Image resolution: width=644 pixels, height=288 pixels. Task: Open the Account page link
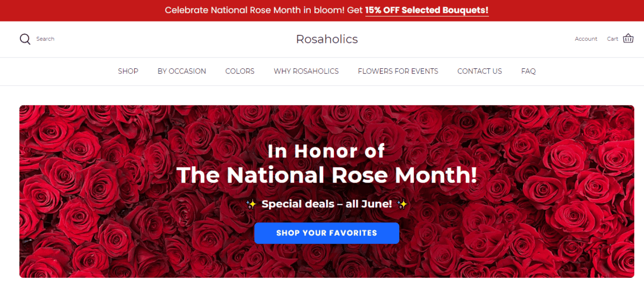tap(586, 39)
